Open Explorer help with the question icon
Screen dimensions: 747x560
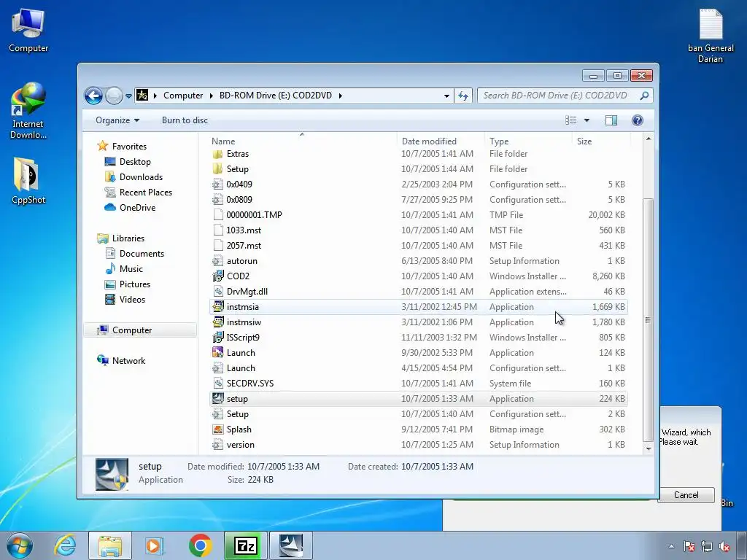click(x=638, y=120)
